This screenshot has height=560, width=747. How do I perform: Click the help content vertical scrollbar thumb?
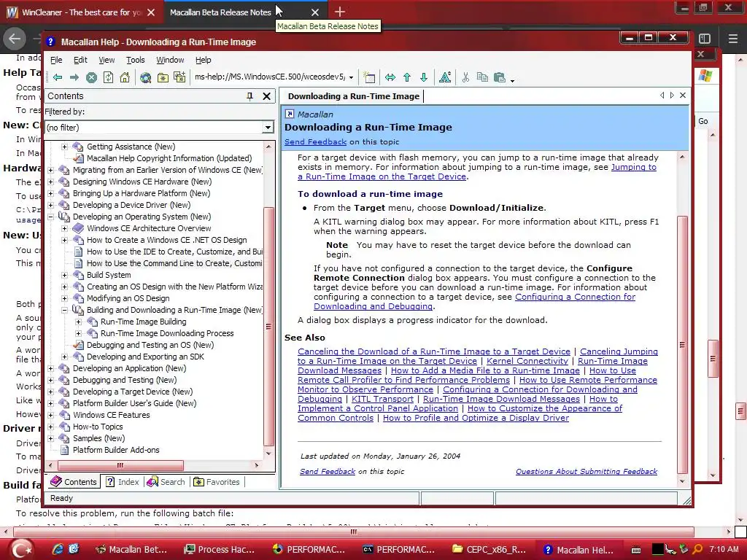(682, 345)
